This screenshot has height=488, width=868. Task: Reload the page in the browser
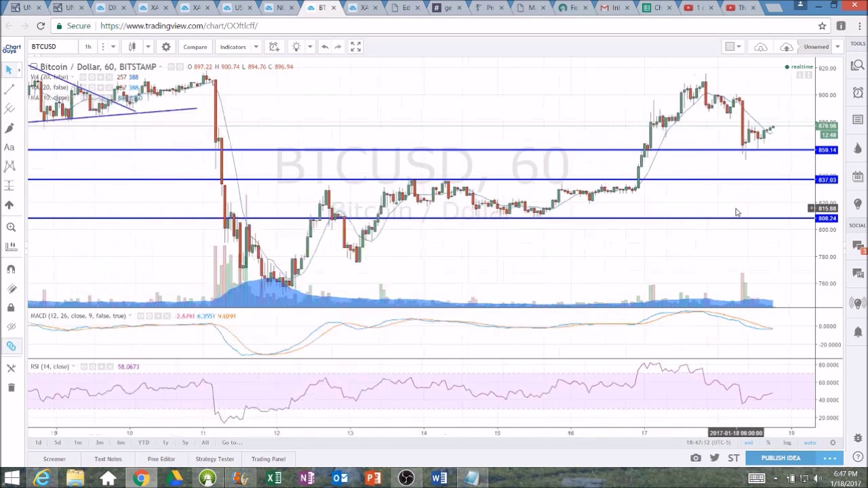pyautogui.click(x=41, y=26)
